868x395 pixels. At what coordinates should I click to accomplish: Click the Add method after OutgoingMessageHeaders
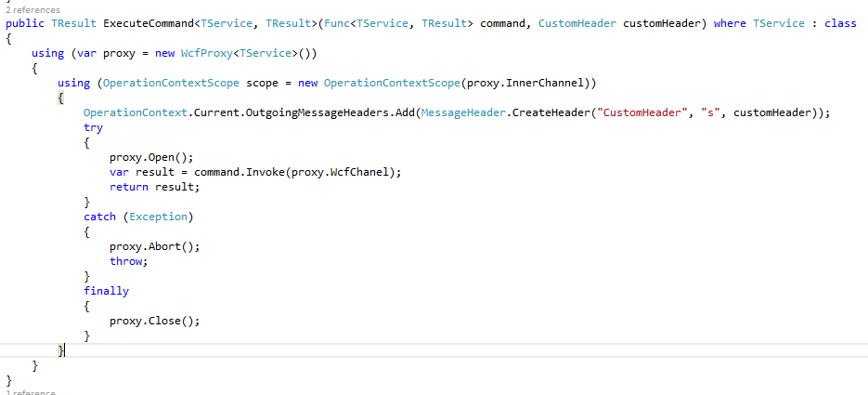pos(405,113)
